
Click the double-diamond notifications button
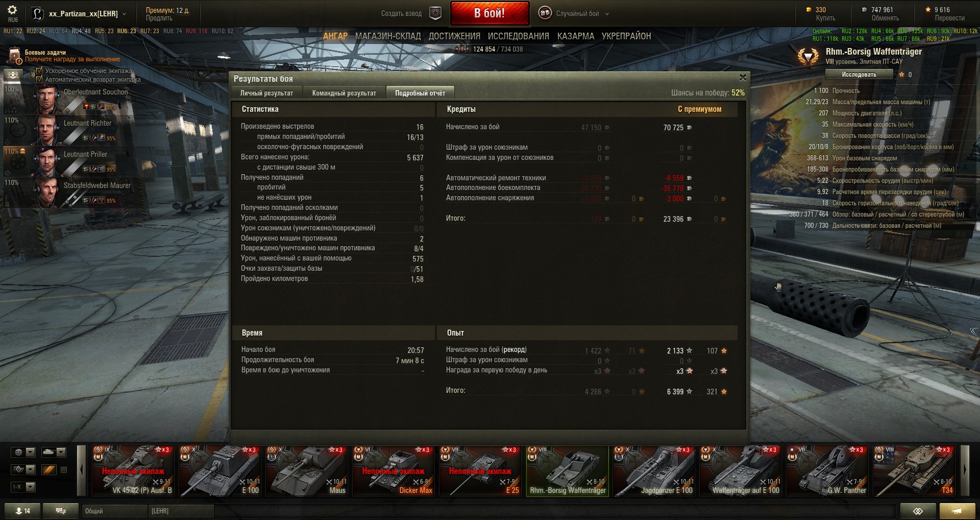pyautogui.click(x=918, y=511)
